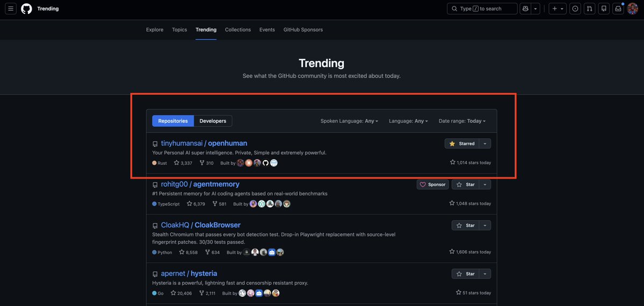Star the hysteria repository
Image resolution: width=644 pixels, height=306 pixels.
[465, 274]
